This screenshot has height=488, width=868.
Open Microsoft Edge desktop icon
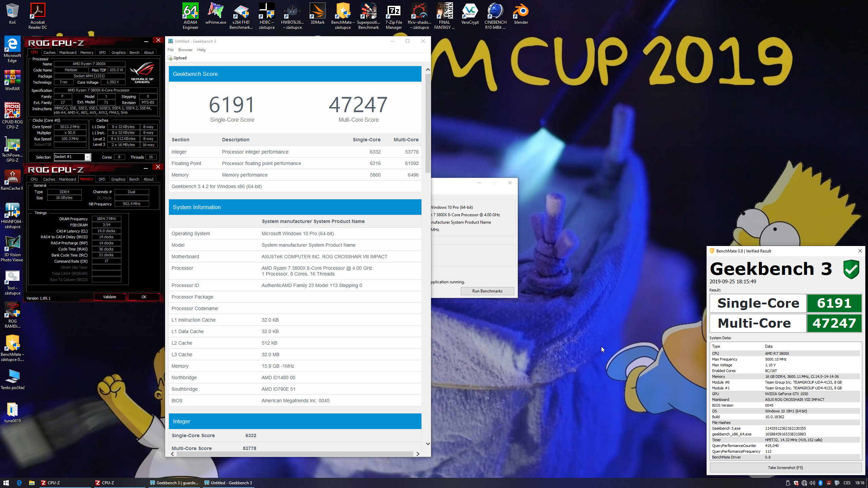coord(12,49)
